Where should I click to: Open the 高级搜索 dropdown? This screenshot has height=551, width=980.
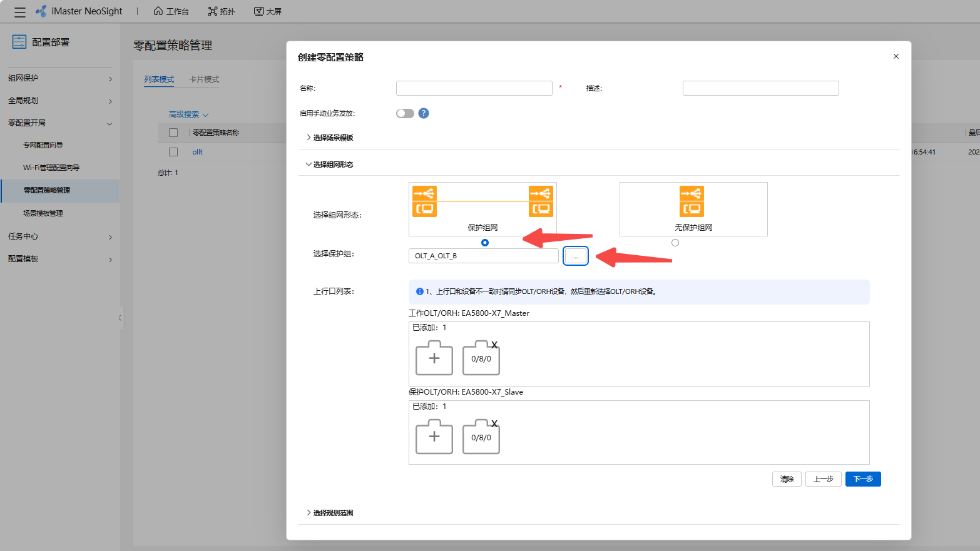[x=188, y=114]
